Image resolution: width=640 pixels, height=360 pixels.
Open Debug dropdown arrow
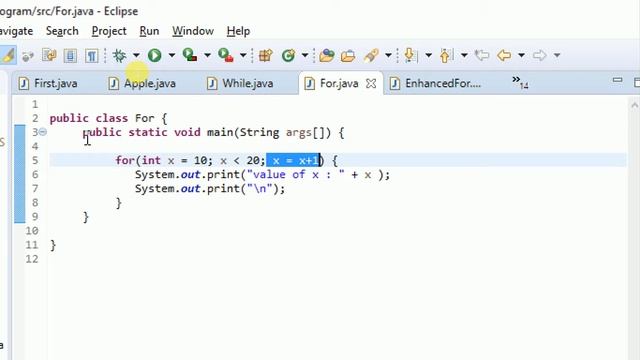point(136,55)
